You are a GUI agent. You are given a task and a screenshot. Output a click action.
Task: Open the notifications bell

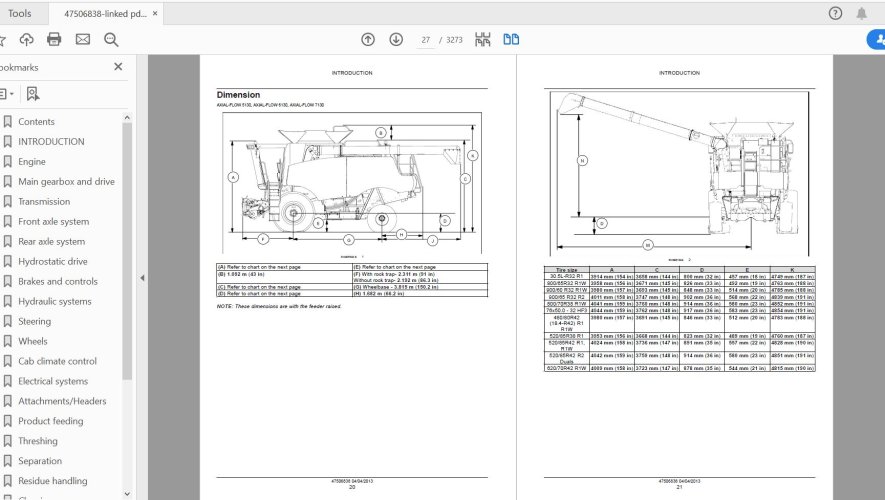[x=861, y=14]
